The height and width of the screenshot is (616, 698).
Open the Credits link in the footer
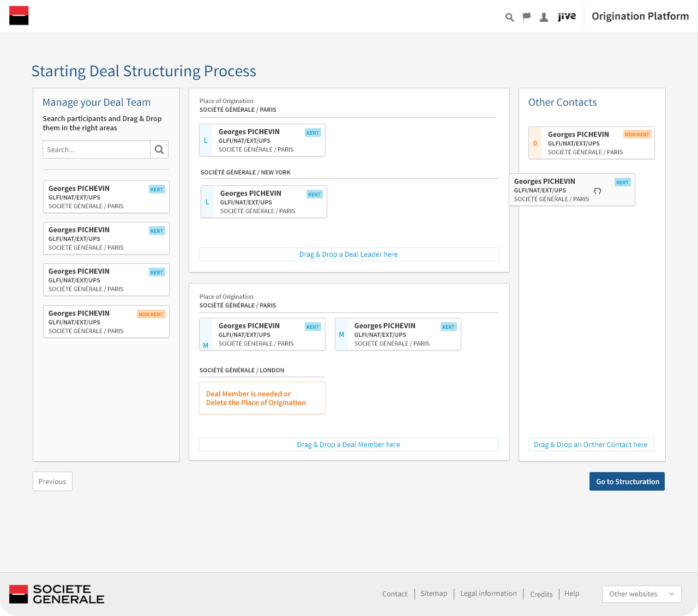point(541,595)
